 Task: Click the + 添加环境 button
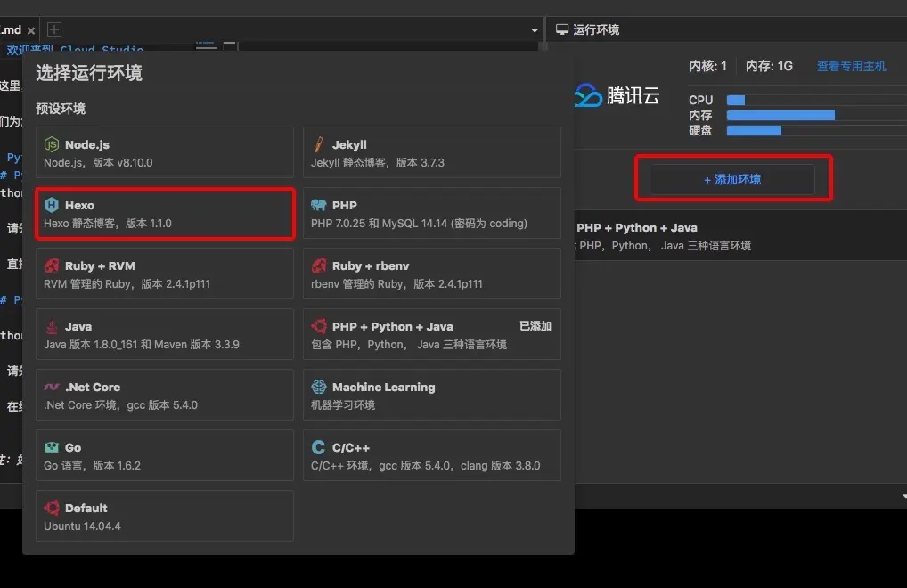(732, 179)
